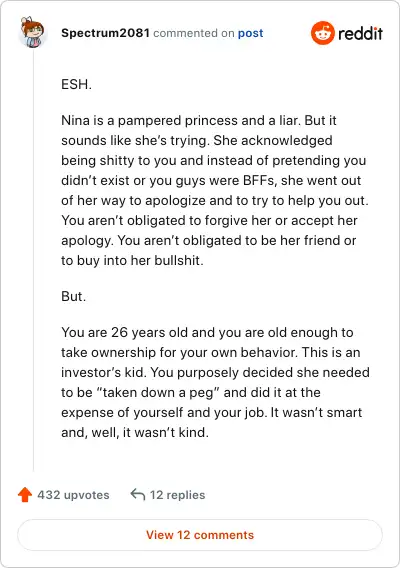Screen dimensions: 400x568
Task: Click the sentence ending 'it wasn't kind.'
Action: [135, 433]
